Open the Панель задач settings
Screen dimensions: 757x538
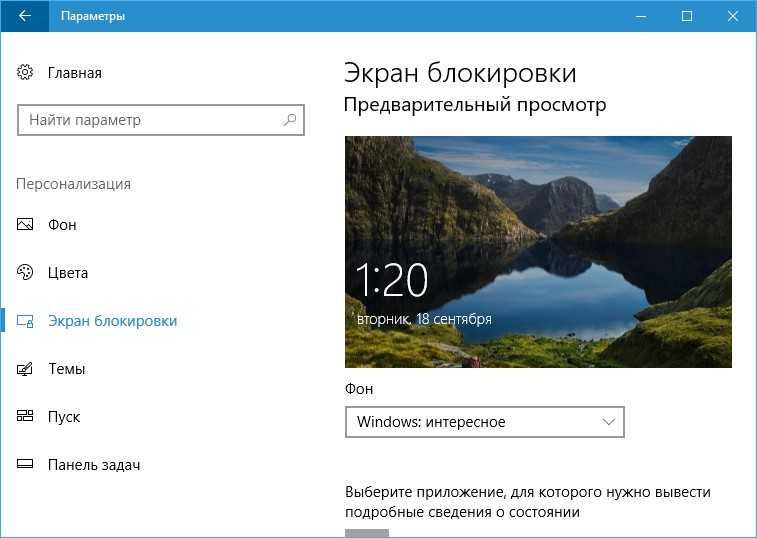pyautogui.click(x=94, y=465)
